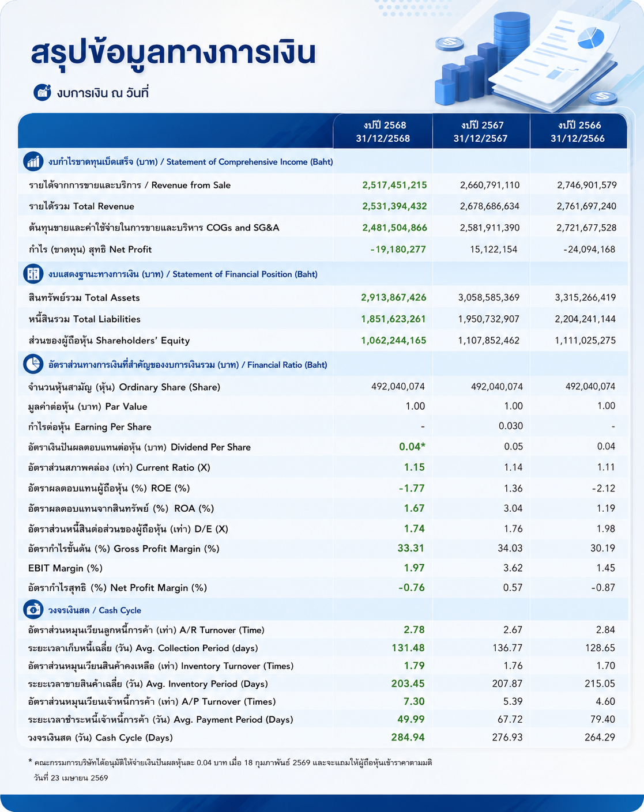
Task: Click Avg. Payment Period value 67.72
Action: pyautogui.click(x=510, y=719)
